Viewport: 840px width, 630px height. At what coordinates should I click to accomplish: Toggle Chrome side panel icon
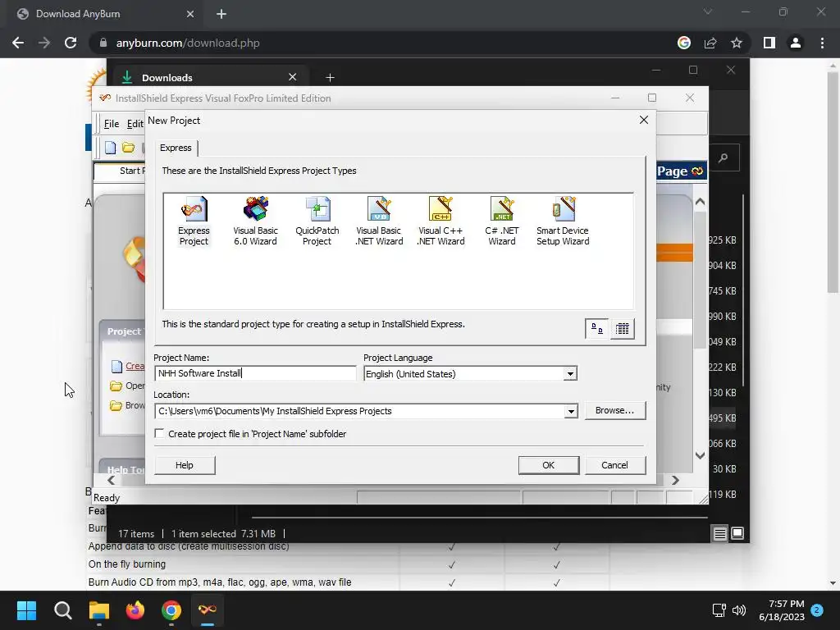coord(769,43)
